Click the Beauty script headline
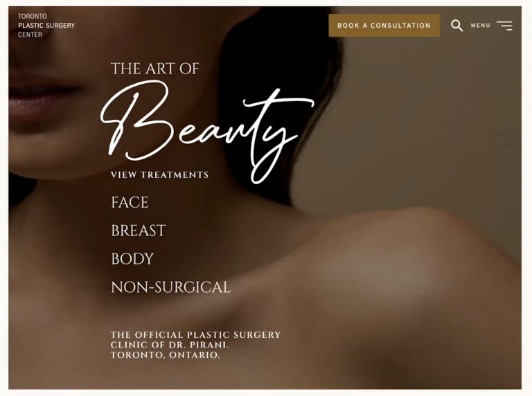 click(206, 132)
